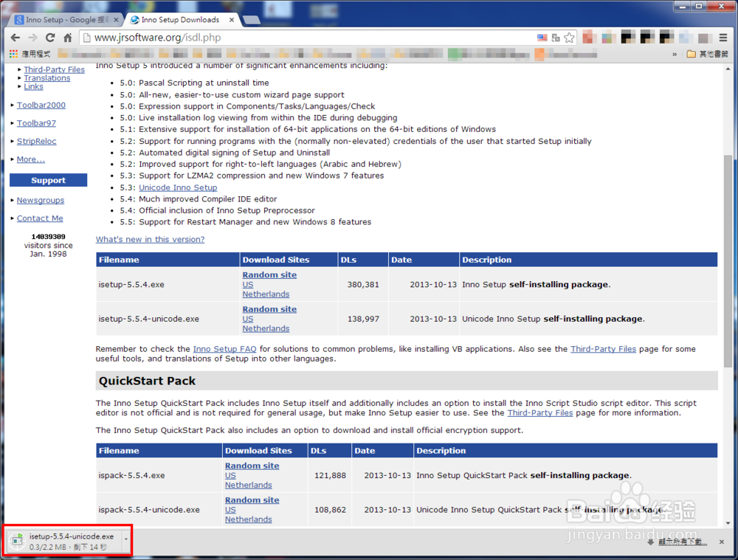Open the Toolbar97 sidebar link
Viewport: 738px width, 560px height.
point(36,122)
